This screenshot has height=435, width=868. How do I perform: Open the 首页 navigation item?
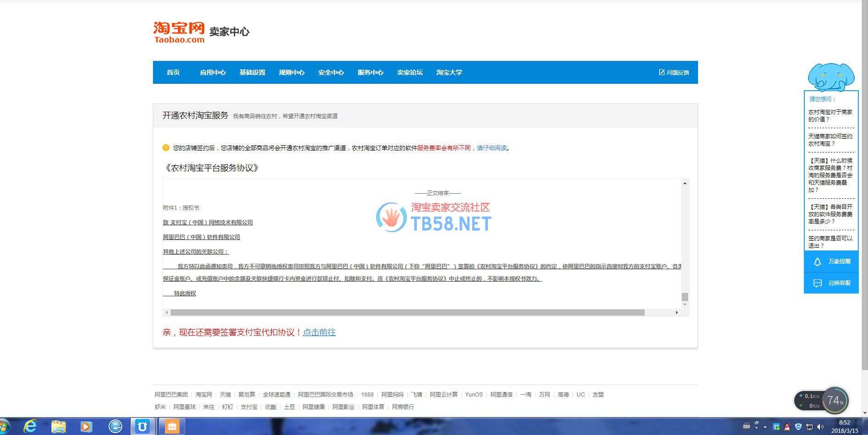(173, 72)
